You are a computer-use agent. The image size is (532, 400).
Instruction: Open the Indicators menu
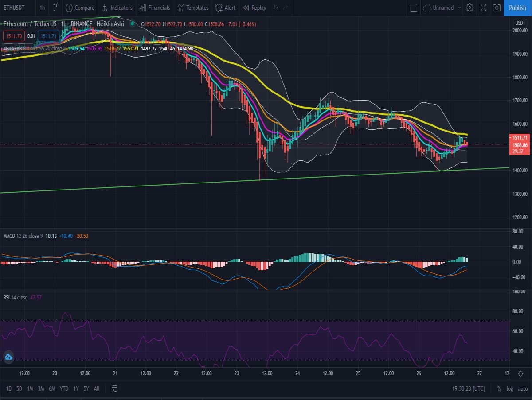(117, 8)
